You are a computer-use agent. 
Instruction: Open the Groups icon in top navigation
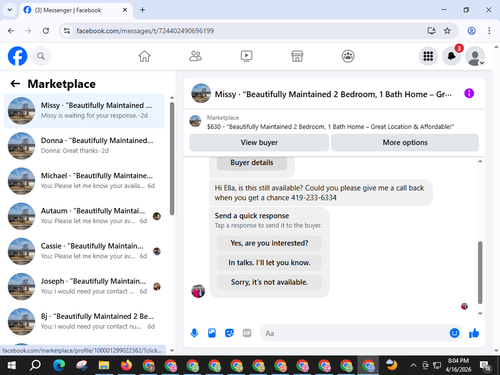coord(348,56)
